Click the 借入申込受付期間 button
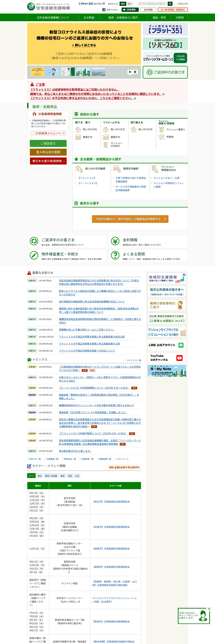 point(48,152)
